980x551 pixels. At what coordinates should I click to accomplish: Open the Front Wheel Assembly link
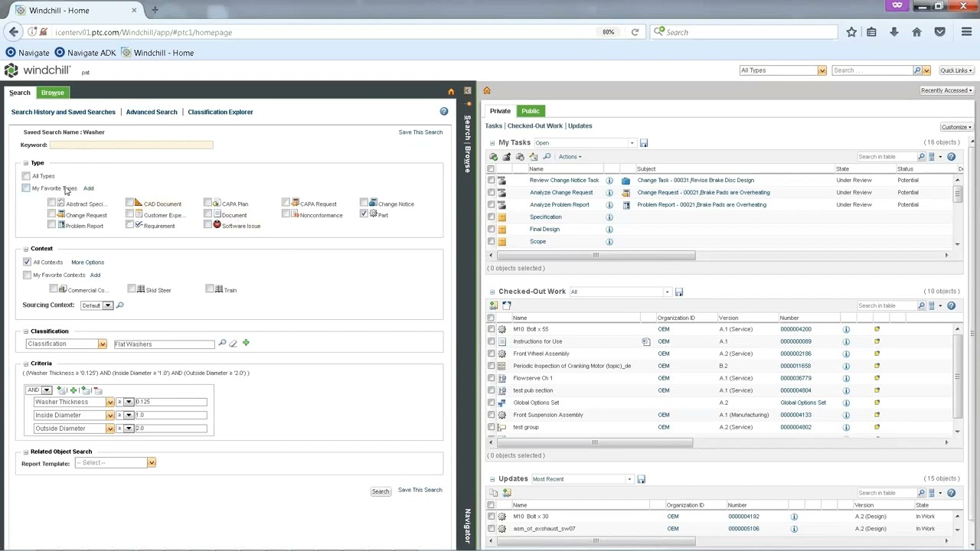541,354
